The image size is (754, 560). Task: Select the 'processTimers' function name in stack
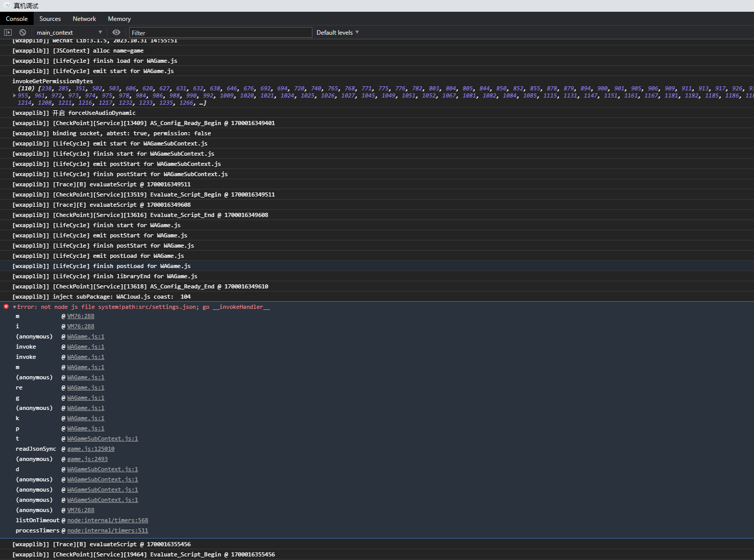tap(38, 530)
